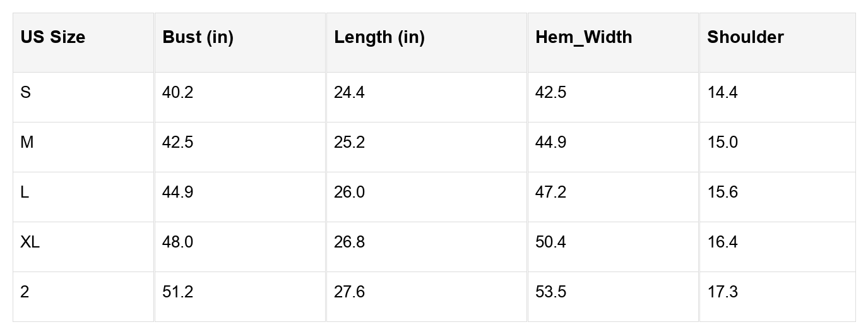Select the Hem_Width column header
Image resolution: width=868 pixels, height=334 pixels.
pos(583,37)
